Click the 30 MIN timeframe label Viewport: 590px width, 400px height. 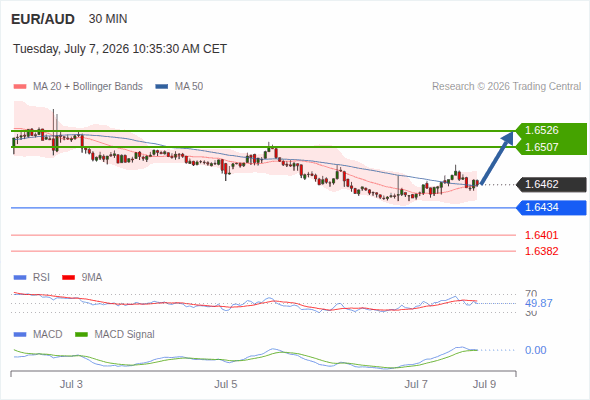tap(108, 19)
